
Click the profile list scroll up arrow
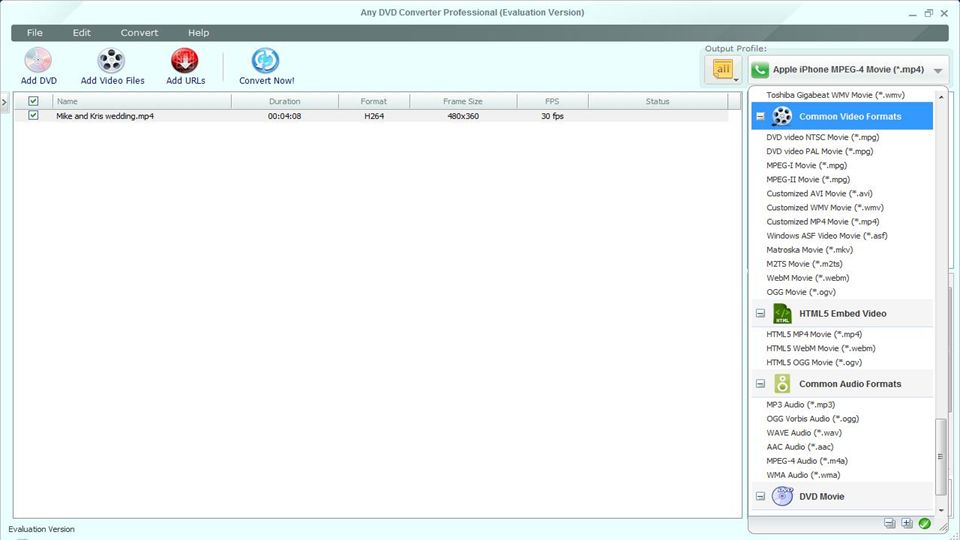pos(940,97)
